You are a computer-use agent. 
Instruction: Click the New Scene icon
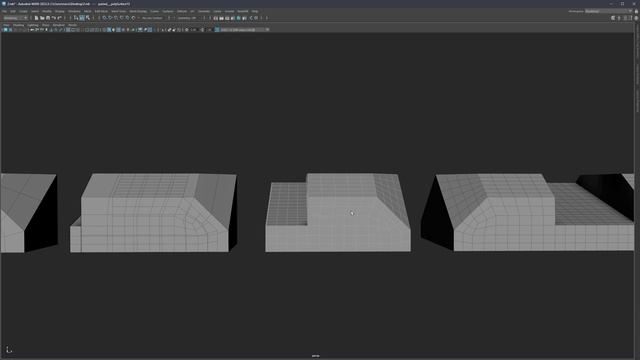click(36, 18)
